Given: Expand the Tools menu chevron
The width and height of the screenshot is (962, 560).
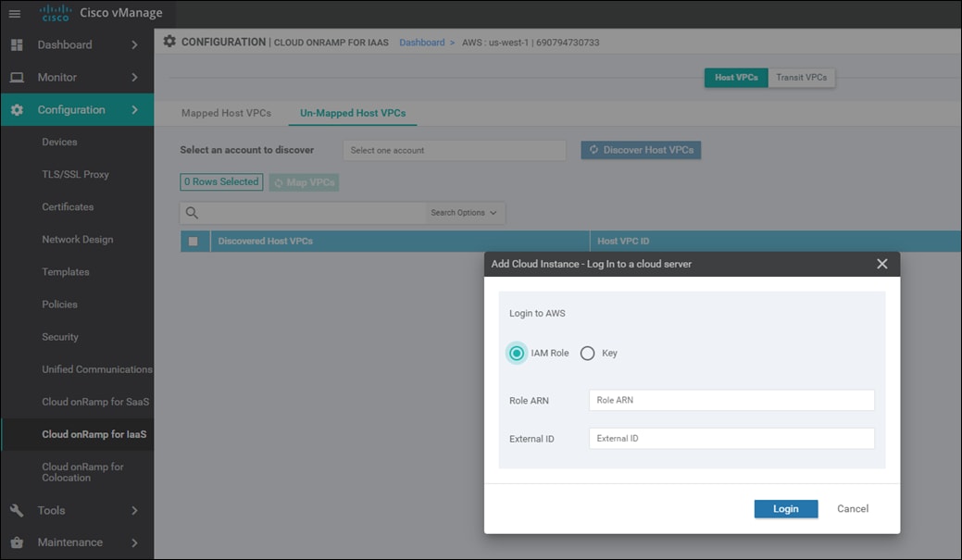Looking at the screenshot, I should tap(134, 510).
